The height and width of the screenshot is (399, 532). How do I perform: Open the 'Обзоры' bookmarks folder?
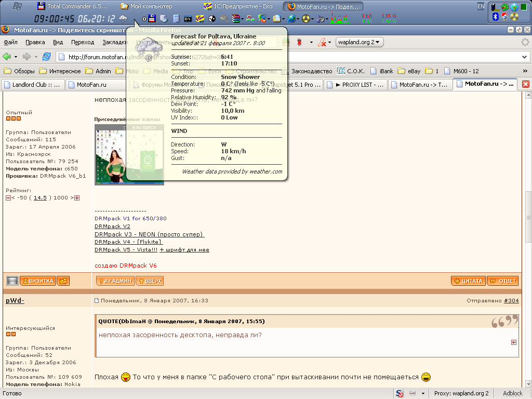click(x=19, y=71)
